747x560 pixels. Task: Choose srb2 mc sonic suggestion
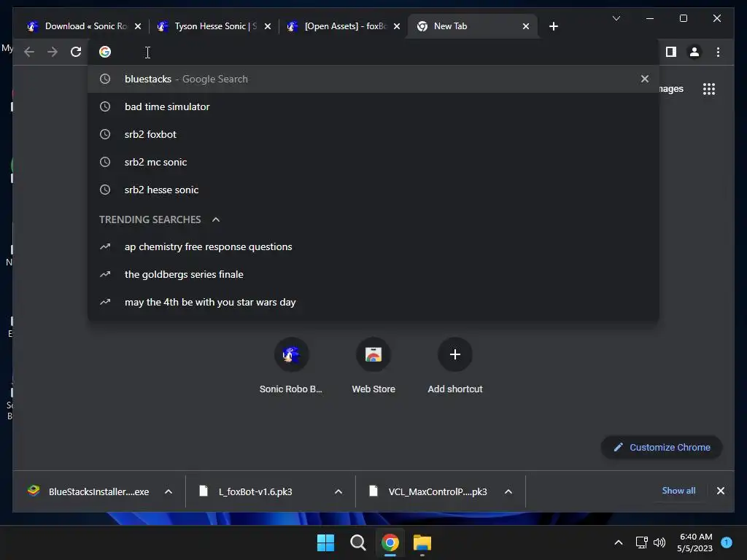tap(373, 162)
